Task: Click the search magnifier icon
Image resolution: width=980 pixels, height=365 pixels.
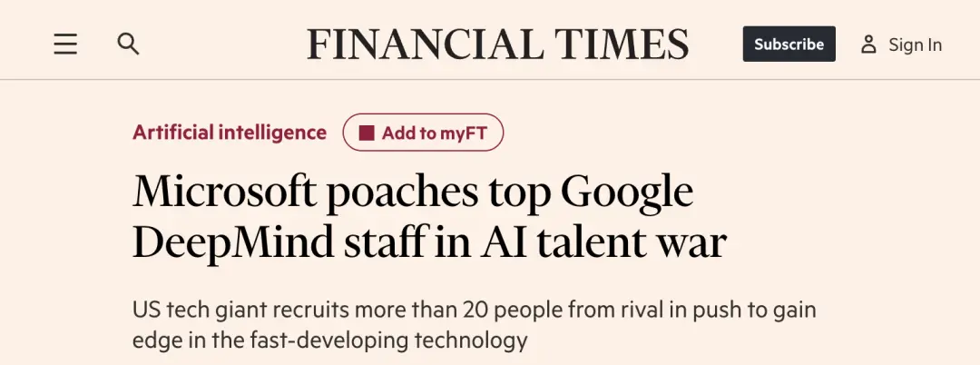Action: pyautogui.click(x=129, y=44)
